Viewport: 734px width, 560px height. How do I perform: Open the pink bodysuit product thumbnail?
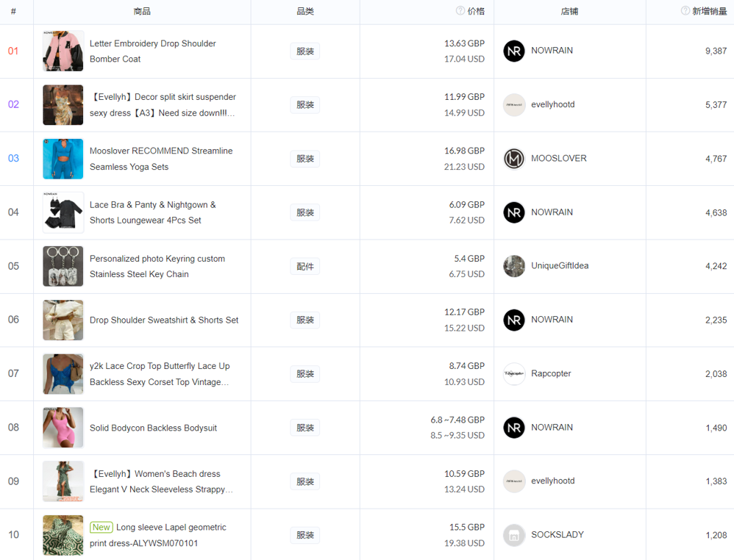click(x=63, y=428)
